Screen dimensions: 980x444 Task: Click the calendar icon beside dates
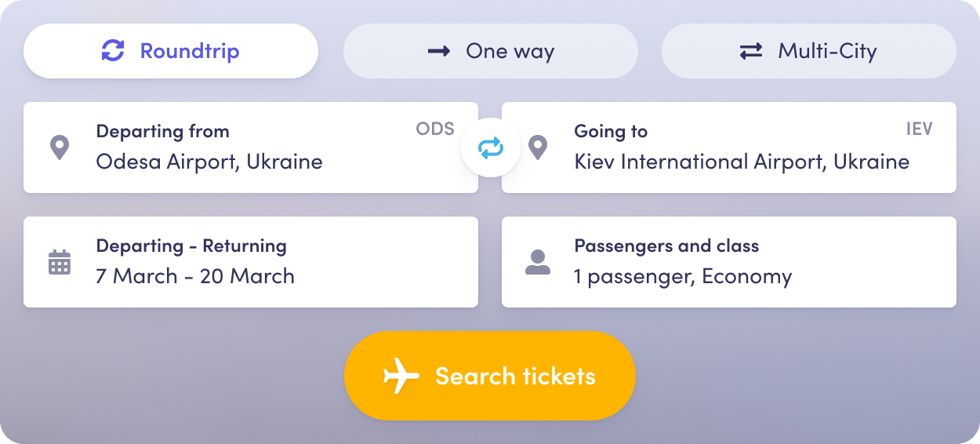[60, 262]
